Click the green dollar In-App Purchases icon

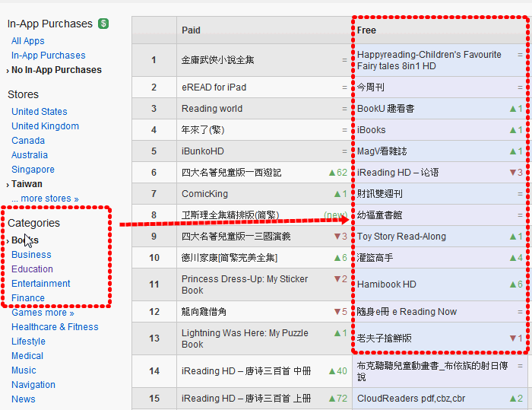coord(103,24)
